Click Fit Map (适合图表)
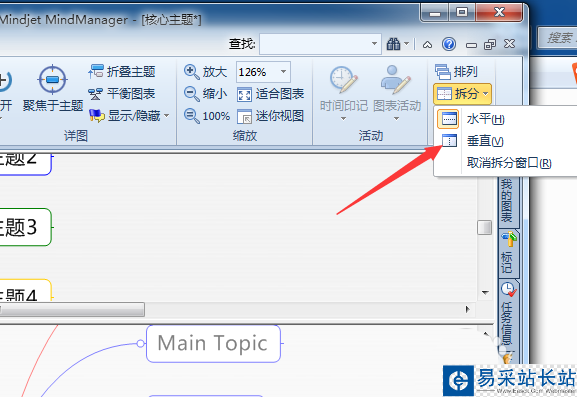This screenshot has height=397, width=577. (270, 94)
